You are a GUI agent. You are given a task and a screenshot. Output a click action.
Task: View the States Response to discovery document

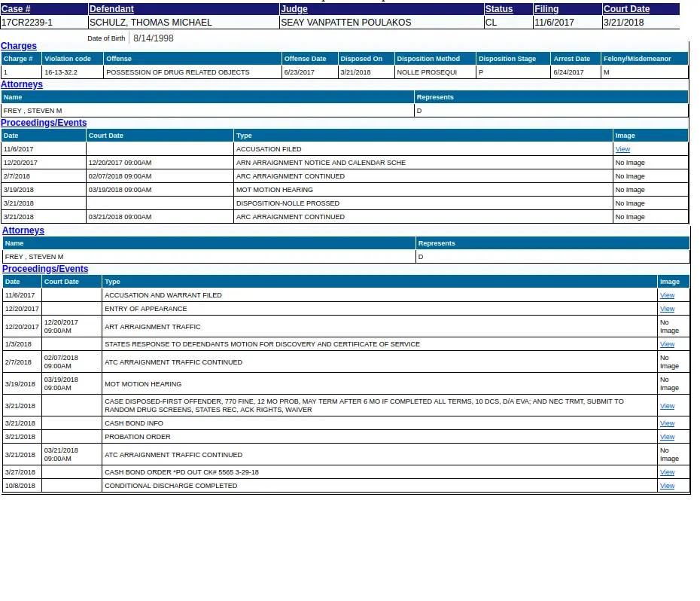(667, 344)
